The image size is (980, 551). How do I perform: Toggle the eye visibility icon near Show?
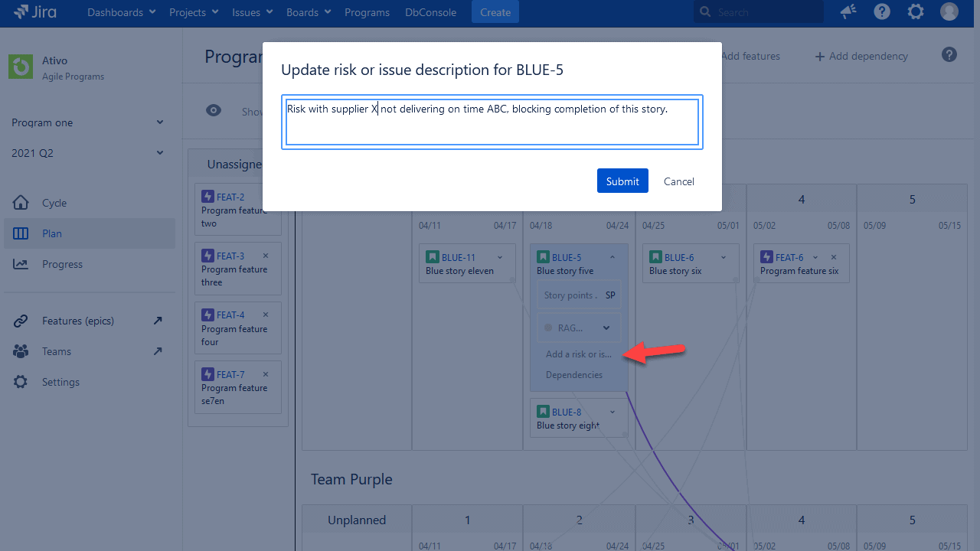pos(214,110)
